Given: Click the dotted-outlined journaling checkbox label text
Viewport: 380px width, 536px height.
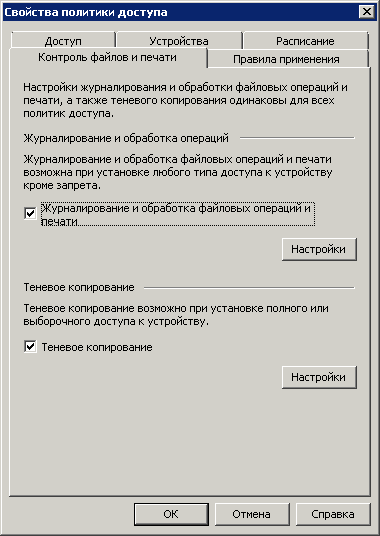Looking at the screenshot, I should click(x=178, y=215).
